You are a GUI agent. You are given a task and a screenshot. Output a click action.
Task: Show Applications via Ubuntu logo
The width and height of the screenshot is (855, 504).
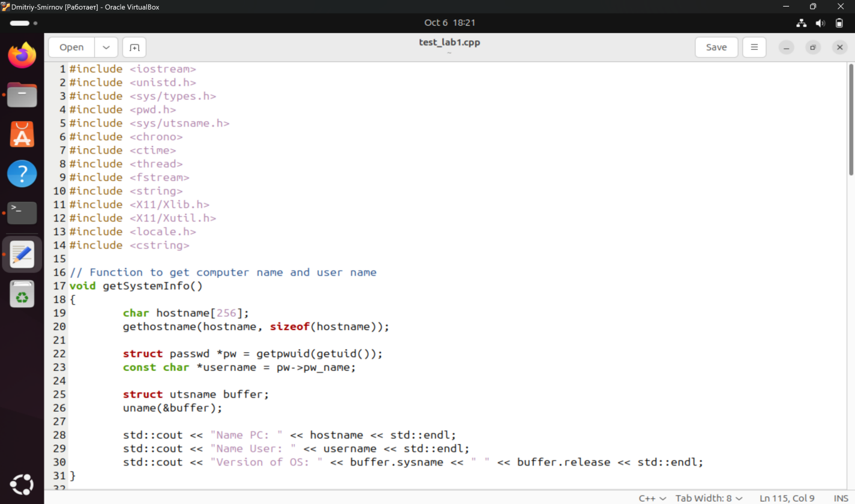point(22,485)
